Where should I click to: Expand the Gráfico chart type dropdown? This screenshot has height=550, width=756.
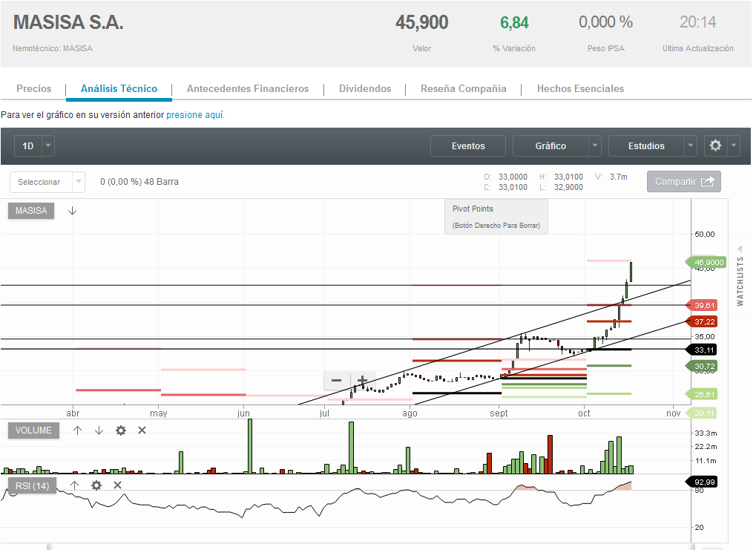(594, 146)
